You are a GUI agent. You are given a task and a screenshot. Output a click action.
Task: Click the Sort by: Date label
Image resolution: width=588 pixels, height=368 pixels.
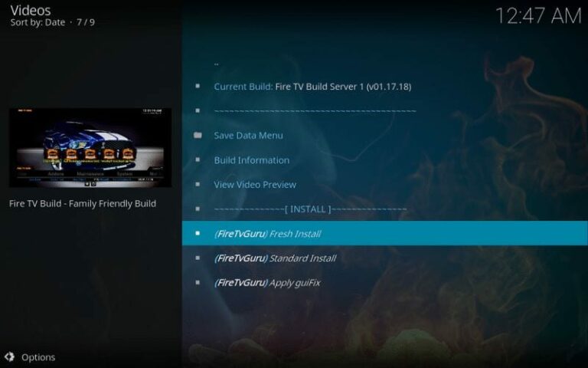click(x=38, y=22)
